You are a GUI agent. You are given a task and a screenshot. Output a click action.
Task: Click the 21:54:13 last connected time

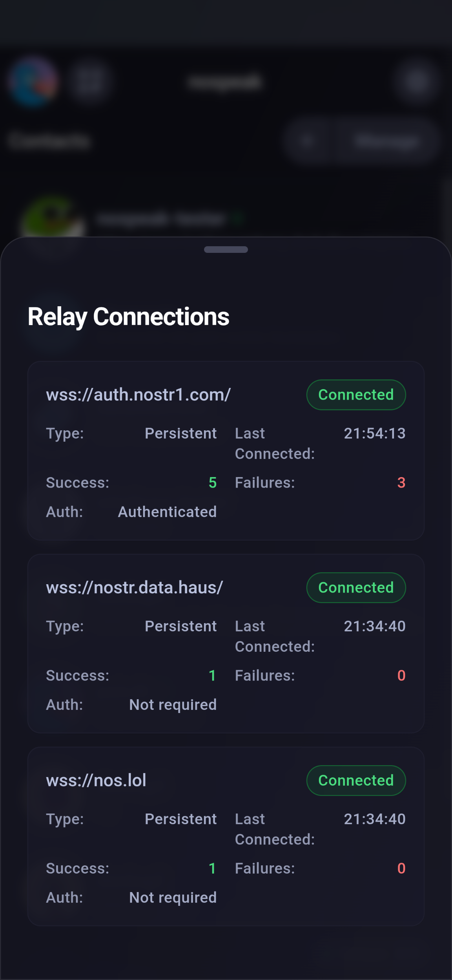(374, 433)
